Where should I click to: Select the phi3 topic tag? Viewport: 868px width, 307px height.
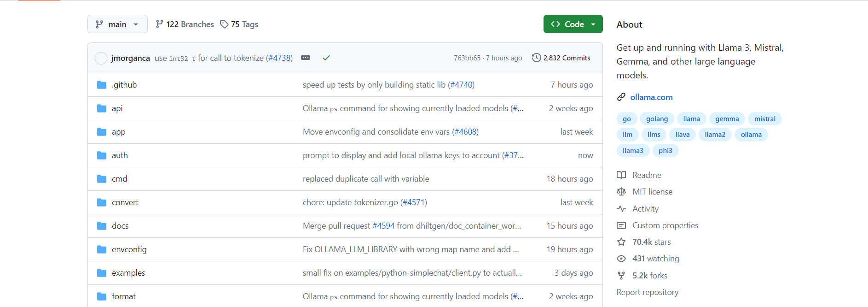coord(665,151)
